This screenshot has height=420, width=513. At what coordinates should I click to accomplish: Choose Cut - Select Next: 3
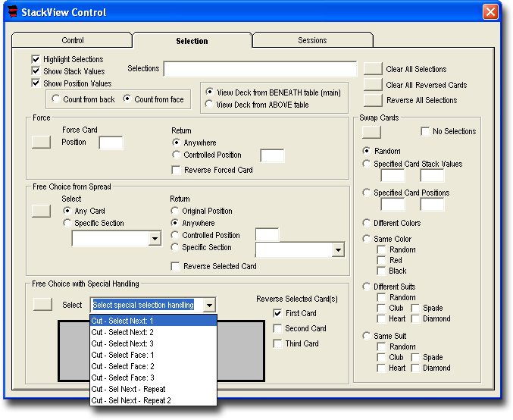pyautogui.click(x=153, y=343)
